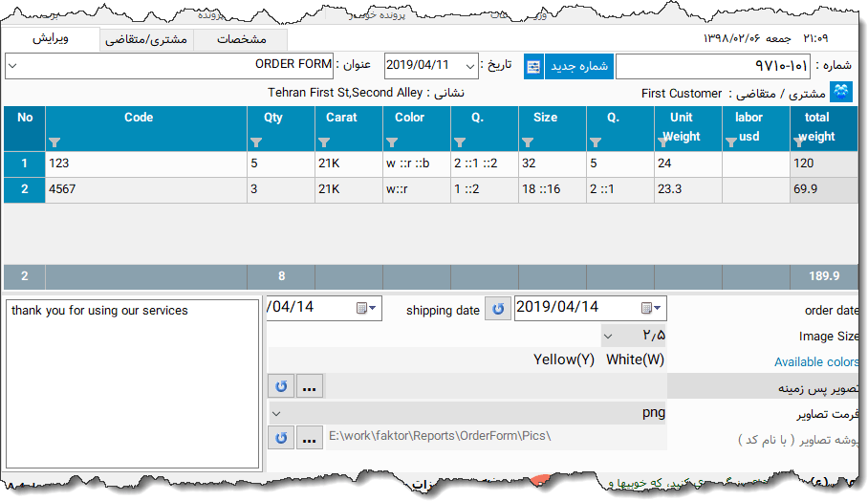Click the browse button for the Pics folder path

click(x=311, y=438)
